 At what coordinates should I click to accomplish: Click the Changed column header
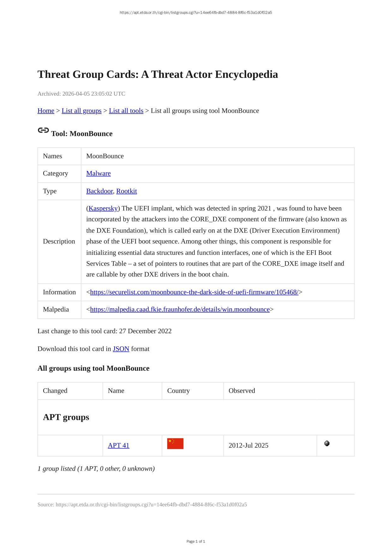(x=55, y=391)
